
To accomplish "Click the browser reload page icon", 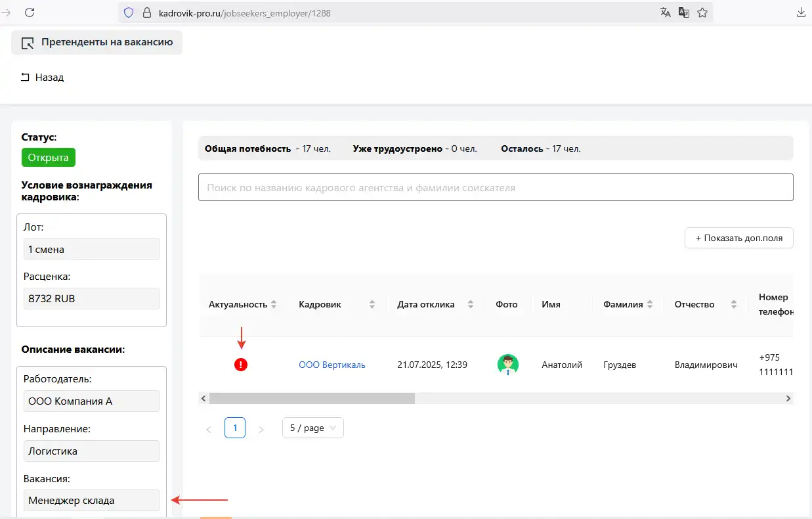I will (x=30, y=12).
